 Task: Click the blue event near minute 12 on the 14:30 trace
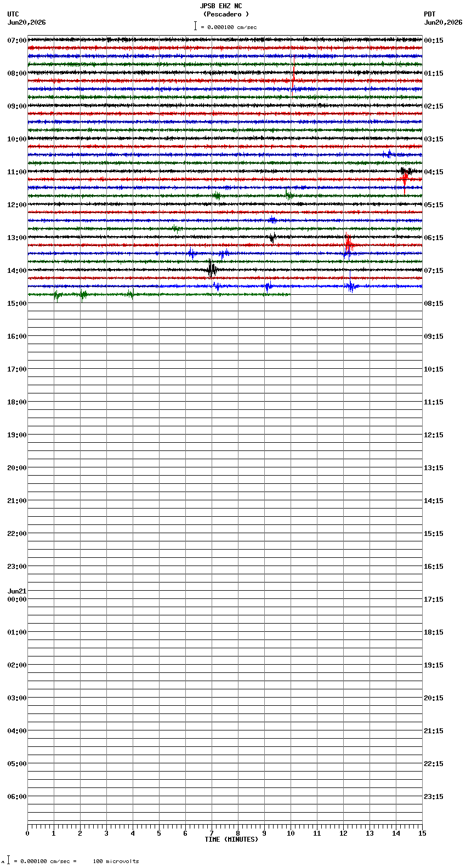351,285
